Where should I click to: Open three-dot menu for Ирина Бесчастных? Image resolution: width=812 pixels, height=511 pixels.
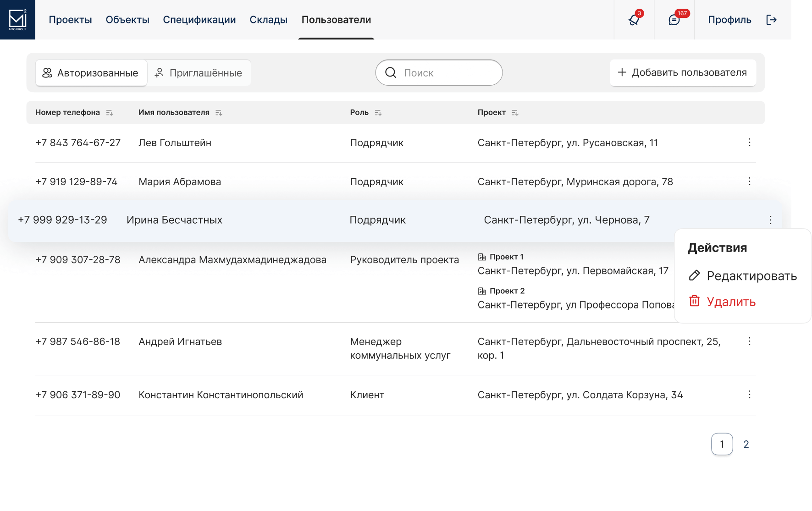(771, 220)
